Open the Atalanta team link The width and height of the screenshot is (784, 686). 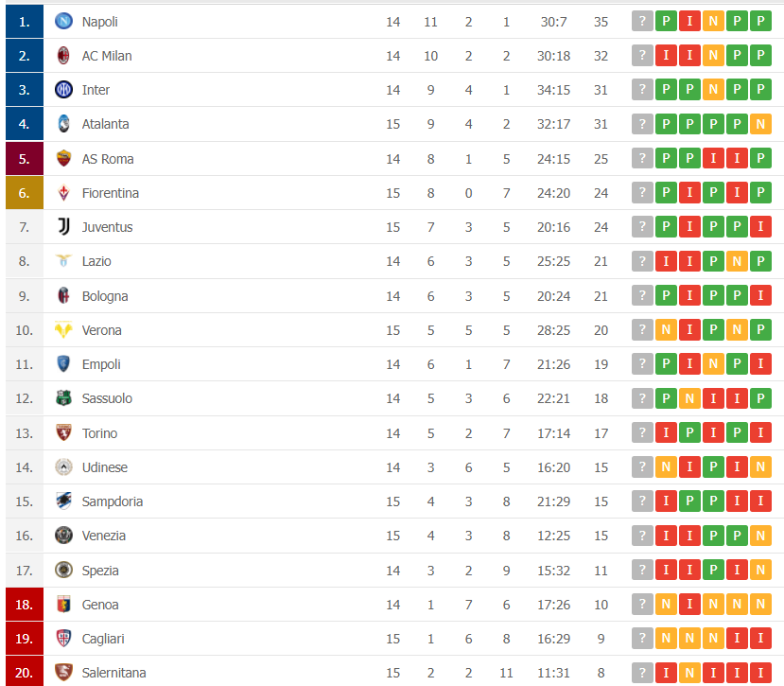click(105, 124)
